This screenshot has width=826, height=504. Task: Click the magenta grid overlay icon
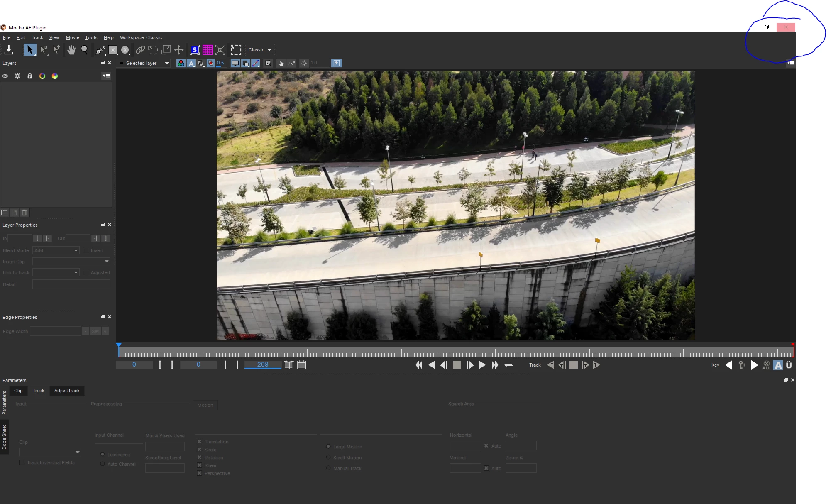(207, 50)
